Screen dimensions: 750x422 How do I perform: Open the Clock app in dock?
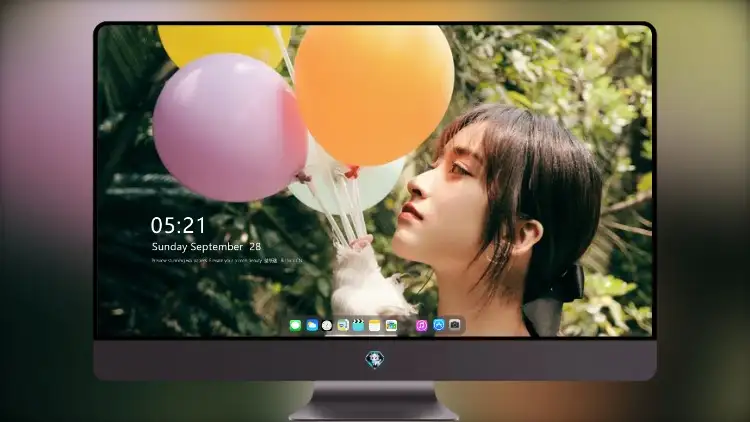click(x=327, y=326)
